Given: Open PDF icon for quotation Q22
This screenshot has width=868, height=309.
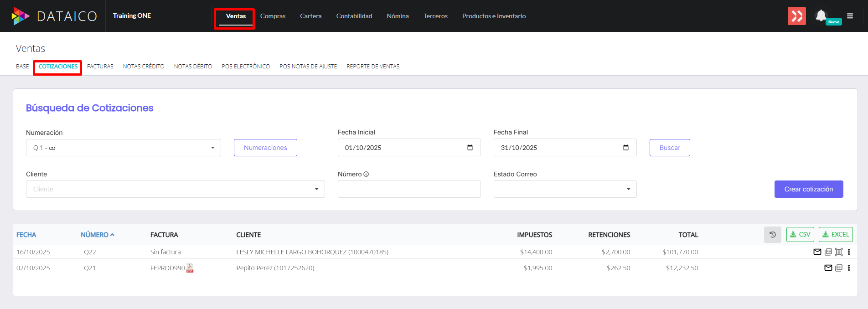Looking at the screenshot, I should 828,252.
